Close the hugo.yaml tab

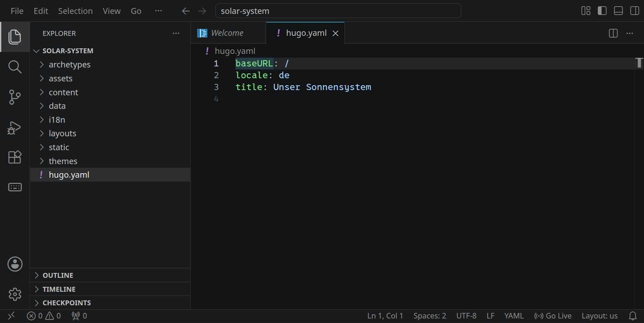336,33
